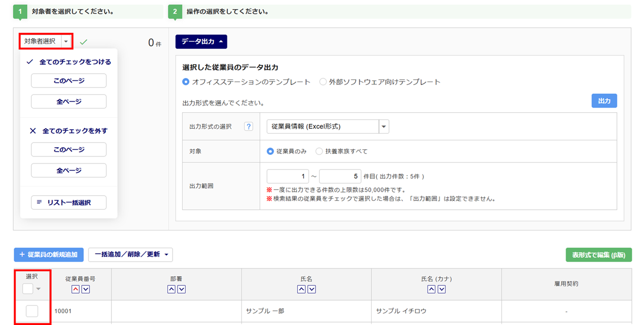Sort 氏名 (カナ) column descending with down arrow
The image size is (644, 325).
(441, 289)
